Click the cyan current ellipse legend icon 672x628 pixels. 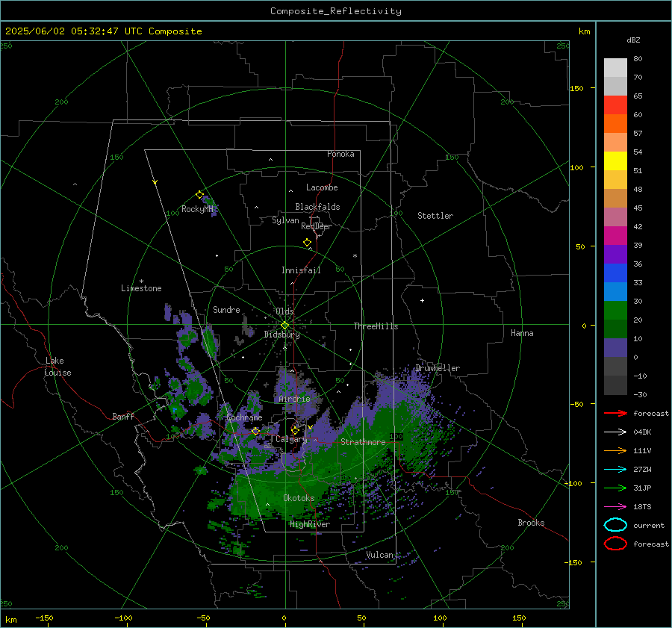pos(615,525)
